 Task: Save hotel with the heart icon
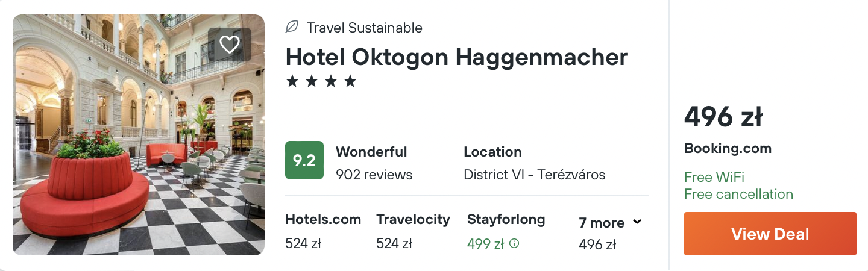tap(229, 44)
